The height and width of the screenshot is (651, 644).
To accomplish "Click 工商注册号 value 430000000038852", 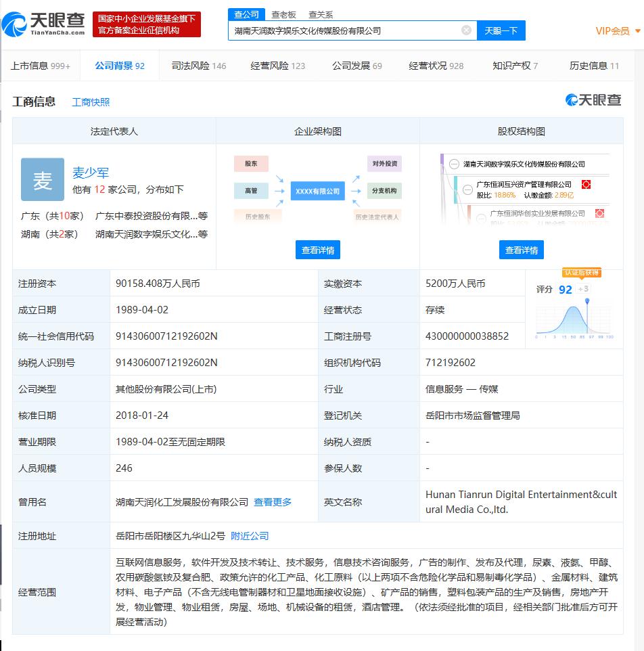I will (467, 336).
